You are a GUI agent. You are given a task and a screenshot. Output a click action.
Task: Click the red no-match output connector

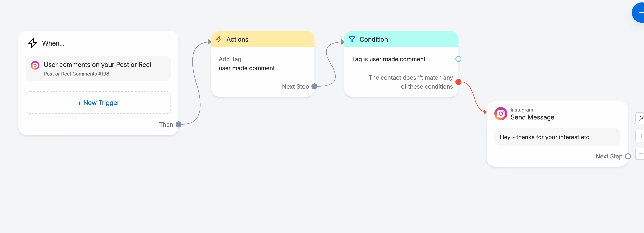coord(458,82)
